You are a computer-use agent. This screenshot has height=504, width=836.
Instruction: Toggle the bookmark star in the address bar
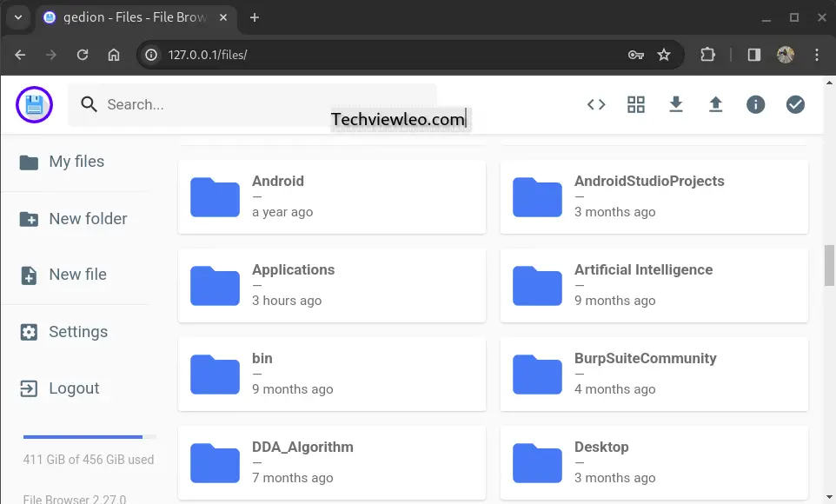(x=665, y=54)
